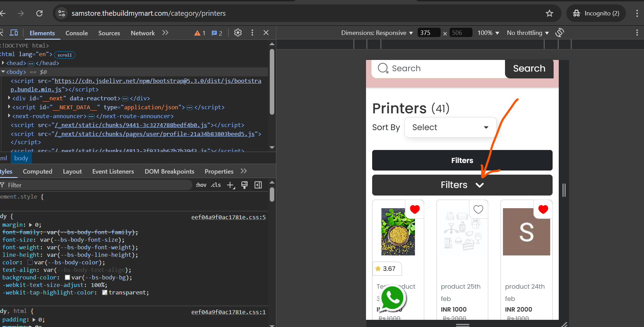
Task: Toggle the .cls element classes panel
Action: pyautogui.click(x=216, y=185)
